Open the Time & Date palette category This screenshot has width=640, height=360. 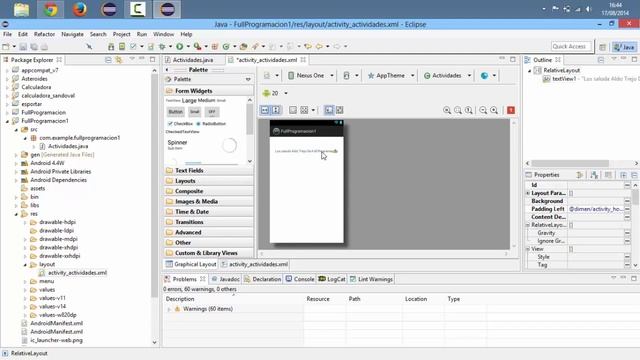209,212
